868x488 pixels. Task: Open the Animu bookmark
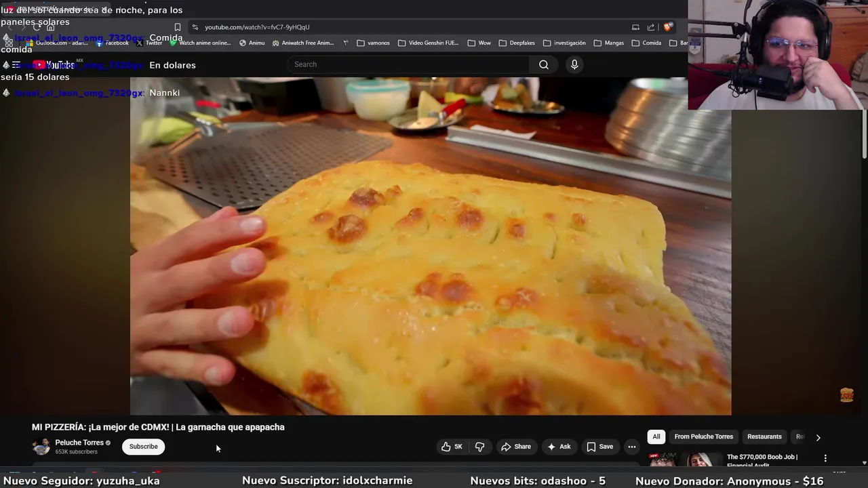pyautogui.click(x=252, y=43)
